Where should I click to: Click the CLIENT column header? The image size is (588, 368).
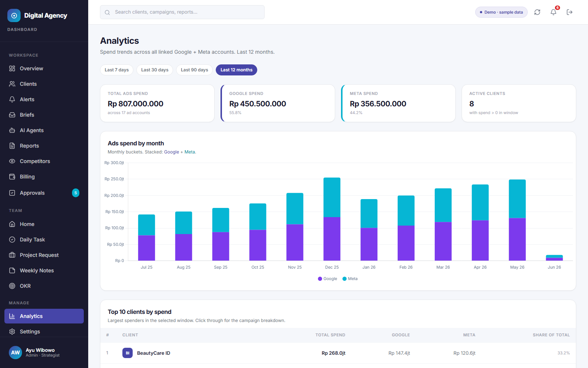[130, 335]
